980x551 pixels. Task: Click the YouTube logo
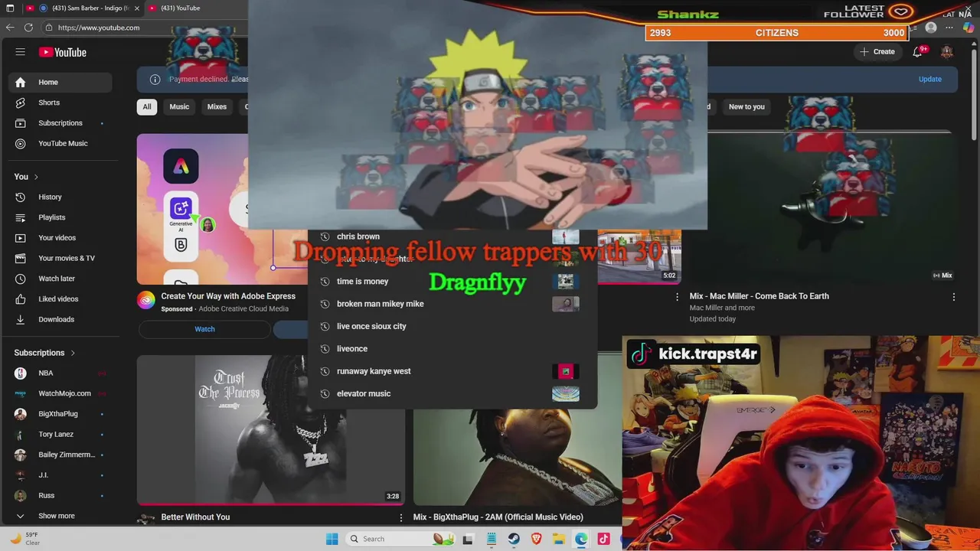click(x=63, y=52)
